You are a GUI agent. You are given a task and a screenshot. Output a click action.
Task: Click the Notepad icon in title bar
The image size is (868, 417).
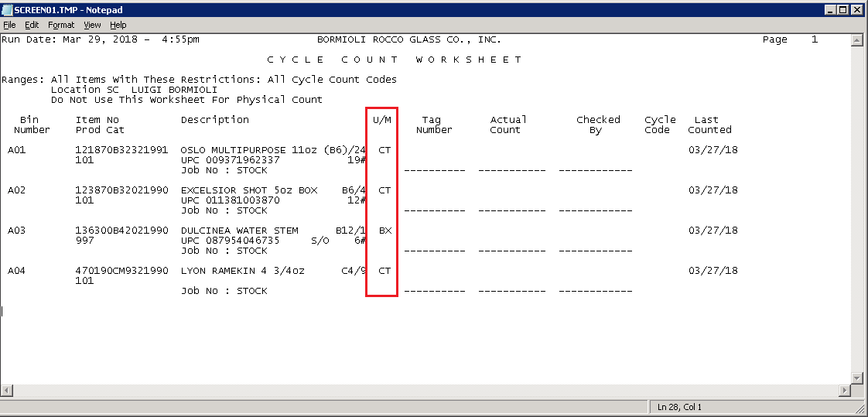(x=7, y=10)
